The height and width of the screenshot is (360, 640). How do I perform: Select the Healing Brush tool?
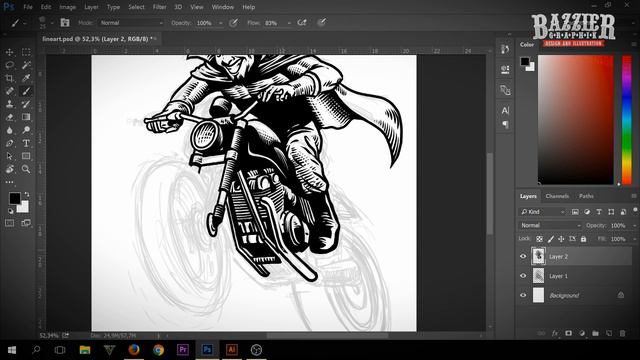9,91
